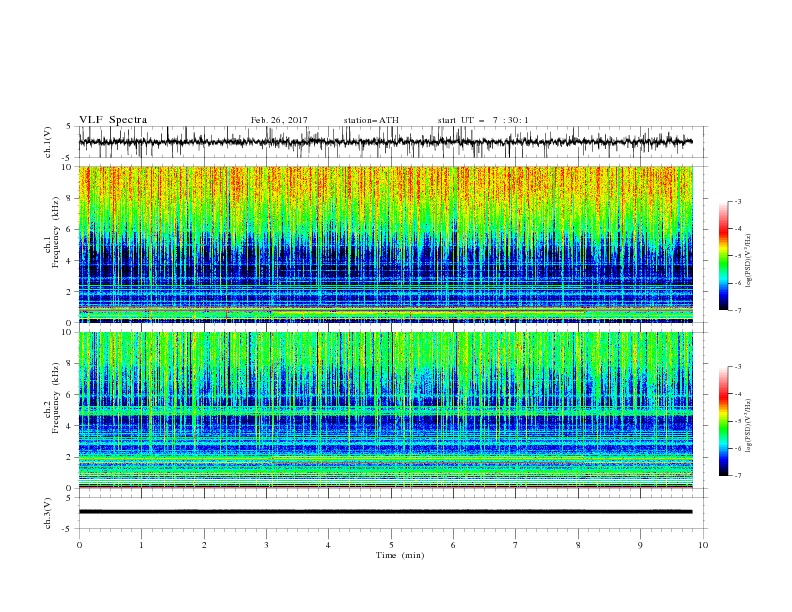This screenshot has height=612, width=792.
Task: Select the date text "Feb. 26, 2017"
Action: pos(279,120)
